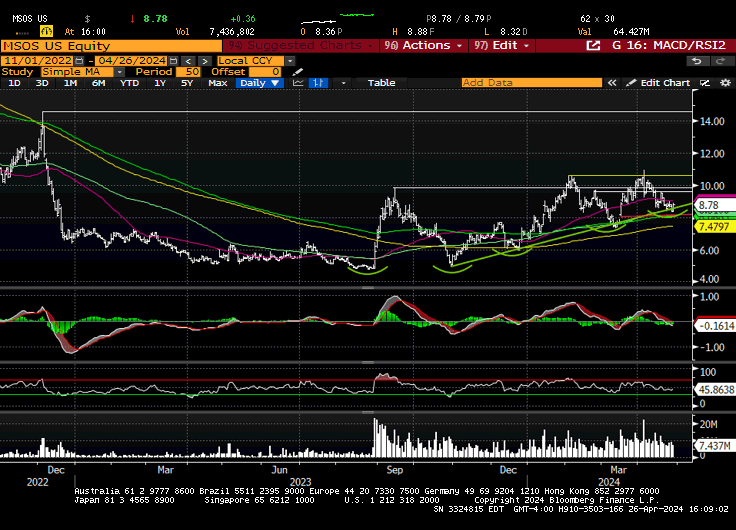Click the Study label

click(x=17, y=72)
